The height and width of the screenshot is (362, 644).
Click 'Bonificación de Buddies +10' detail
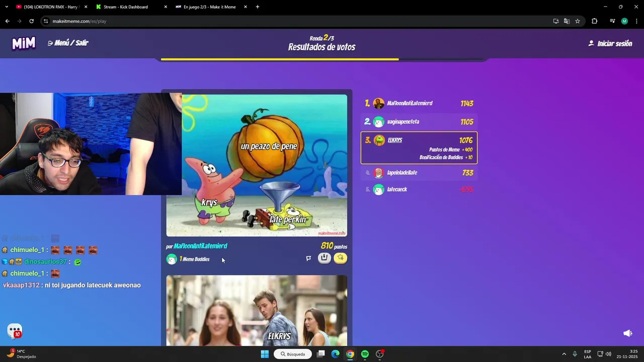pos(446,157)
